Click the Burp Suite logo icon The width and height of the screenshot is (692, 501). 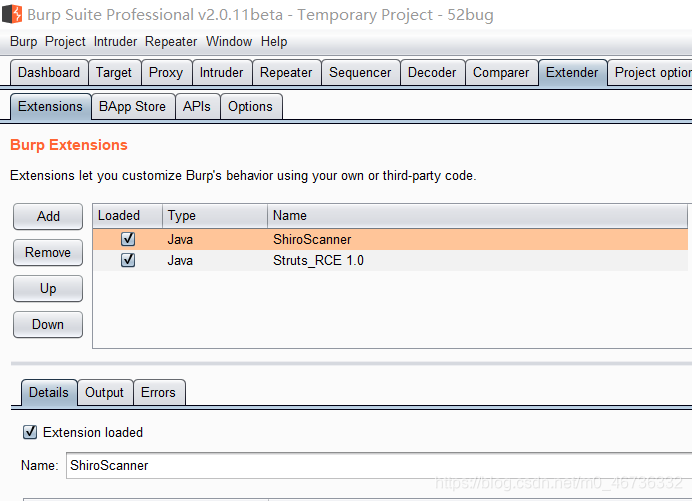click(x=12, y=14)
